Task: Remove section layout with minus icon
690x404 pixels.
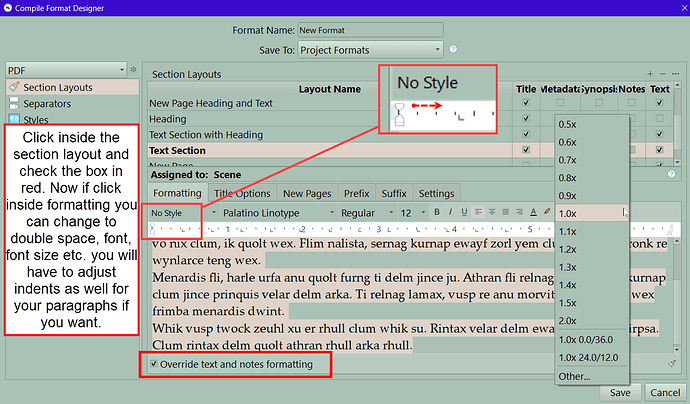Action: pyautogui.click(x=663, y=73)
